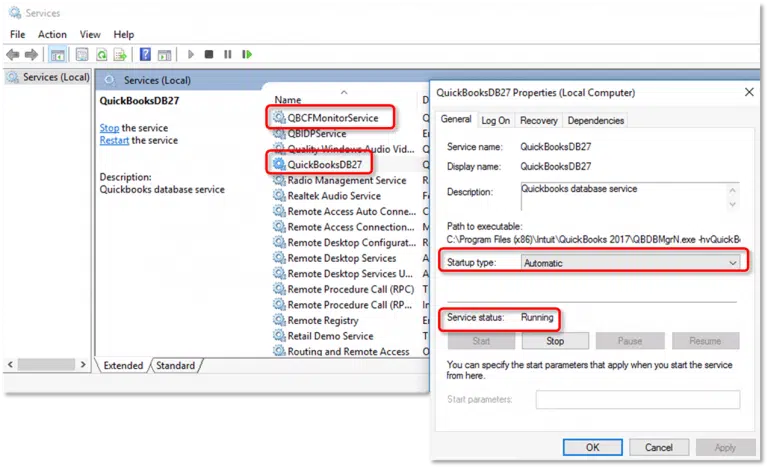Image resolution: width=768 pixels, height=468 pixels.
Task: Click the Services app icon in the title bar
Action: coord(15,13)
